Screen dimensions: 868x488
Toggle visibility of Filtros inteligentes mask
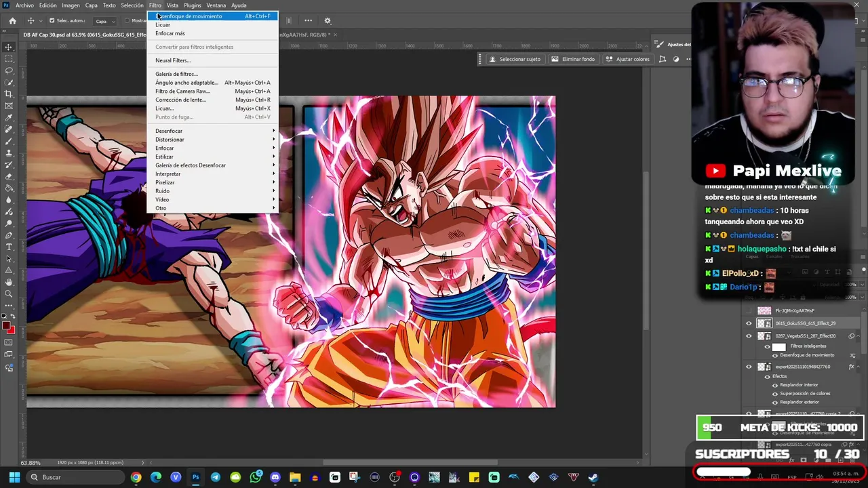click(x=767, y=346)
